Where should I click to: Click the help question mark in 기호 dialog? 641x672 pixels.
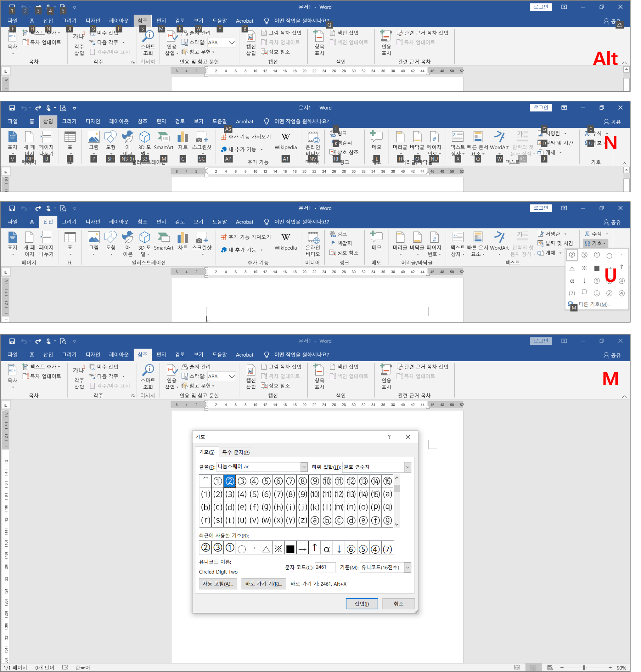389,437
